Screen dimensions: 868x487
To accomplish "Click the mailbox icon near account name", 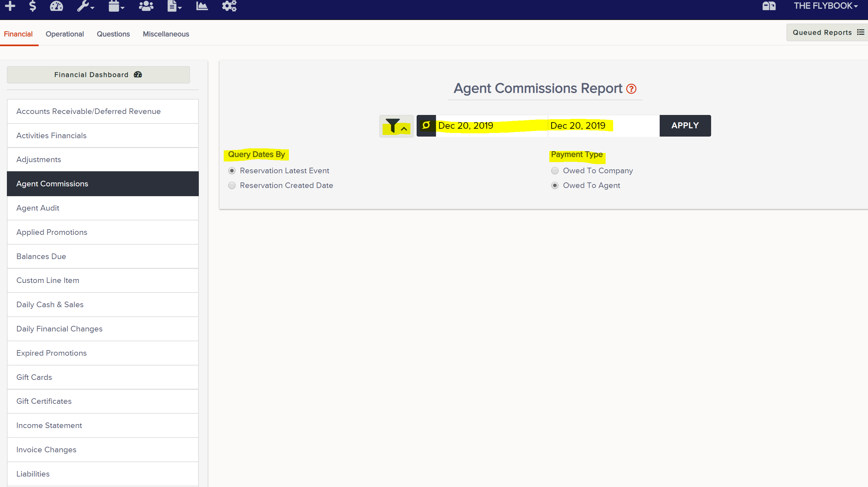I will point(769,6).
